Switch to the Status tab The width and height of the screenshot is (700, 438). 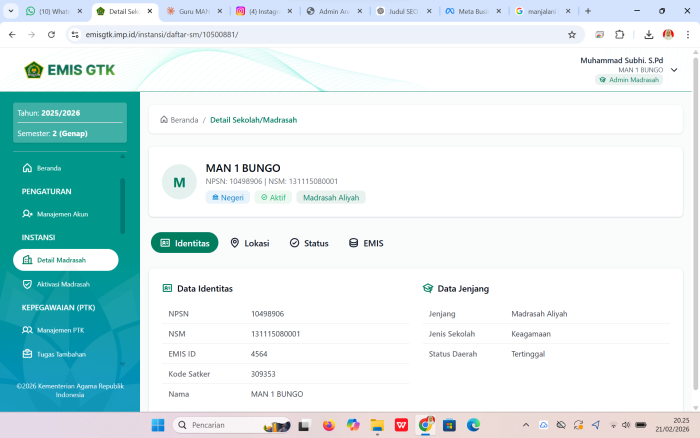[x=309, y=243]
